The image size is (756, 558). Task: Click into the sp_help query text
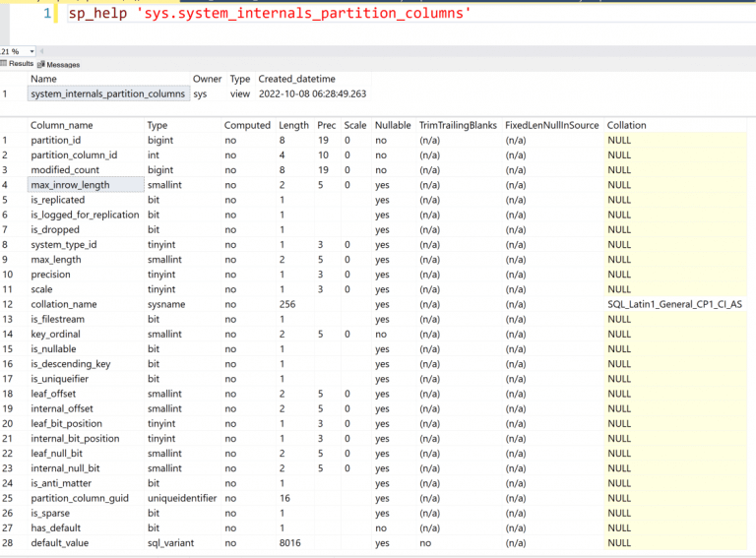pos(269,14)
